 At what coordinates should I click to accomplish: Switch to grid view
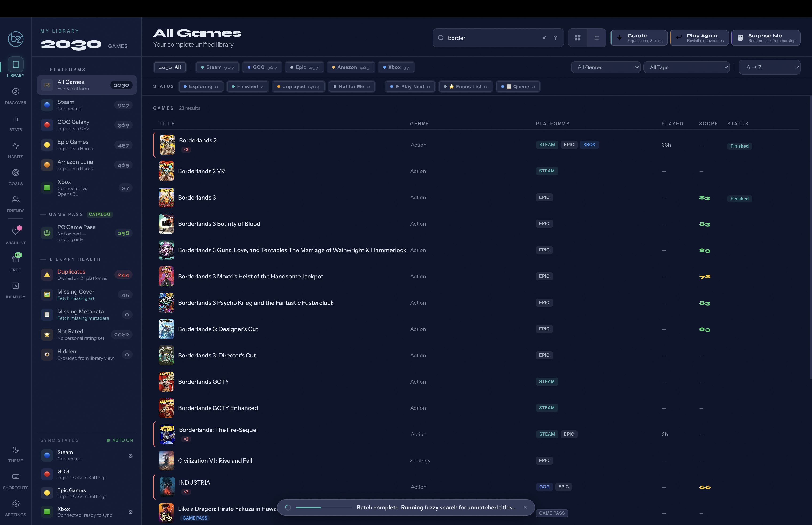578,38
